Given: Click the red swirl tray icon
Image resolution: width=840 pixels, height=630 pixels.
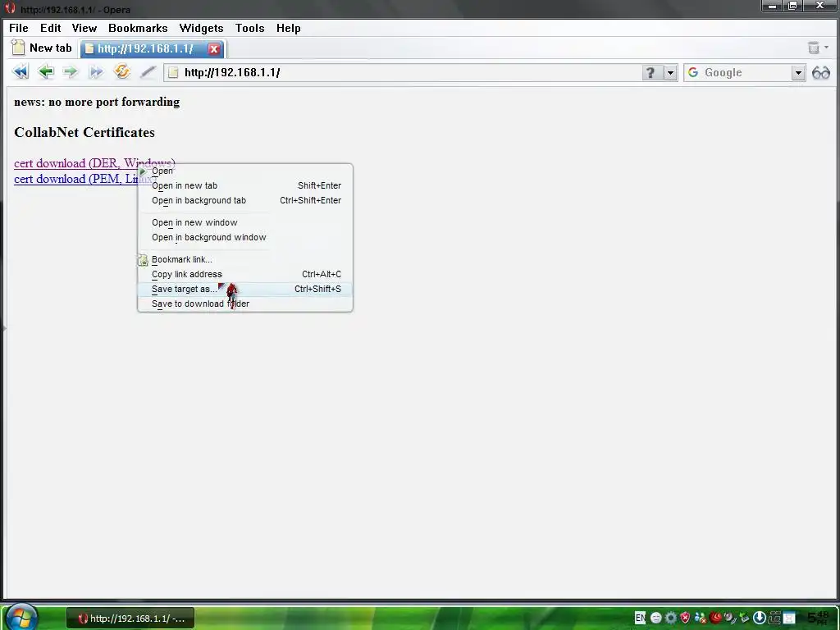Looking at the screenshot, I should pos(715,618).
